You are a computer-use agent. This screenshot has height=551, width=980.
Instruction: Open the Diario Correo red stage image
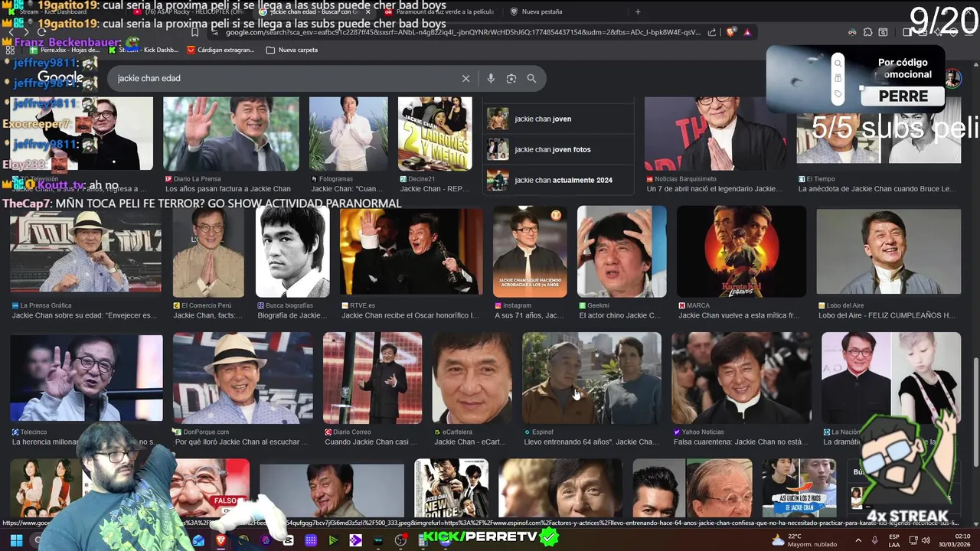coord(372,378)
